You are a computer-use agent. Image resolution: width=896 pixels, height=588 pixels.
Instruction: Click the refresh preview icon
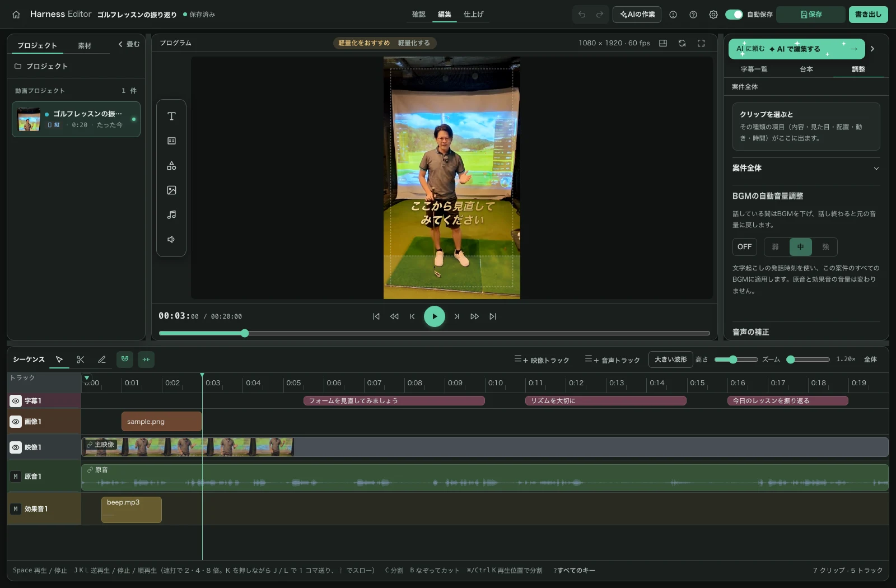pyautogui.click(x=682, y=43)
